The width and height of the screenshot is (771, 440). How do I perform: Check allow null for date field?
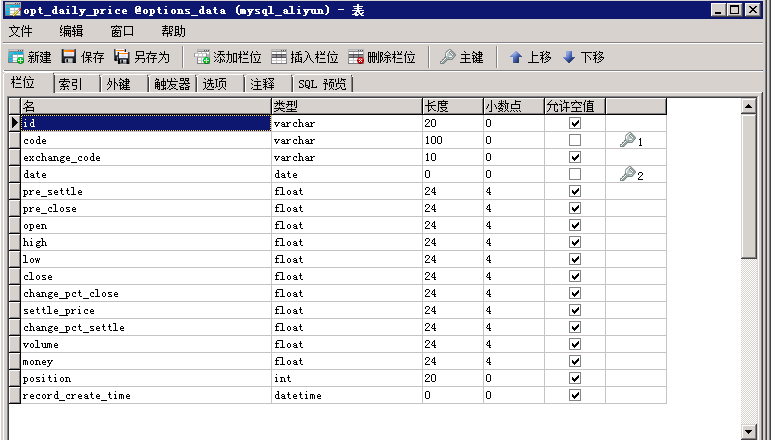[575, 174]
